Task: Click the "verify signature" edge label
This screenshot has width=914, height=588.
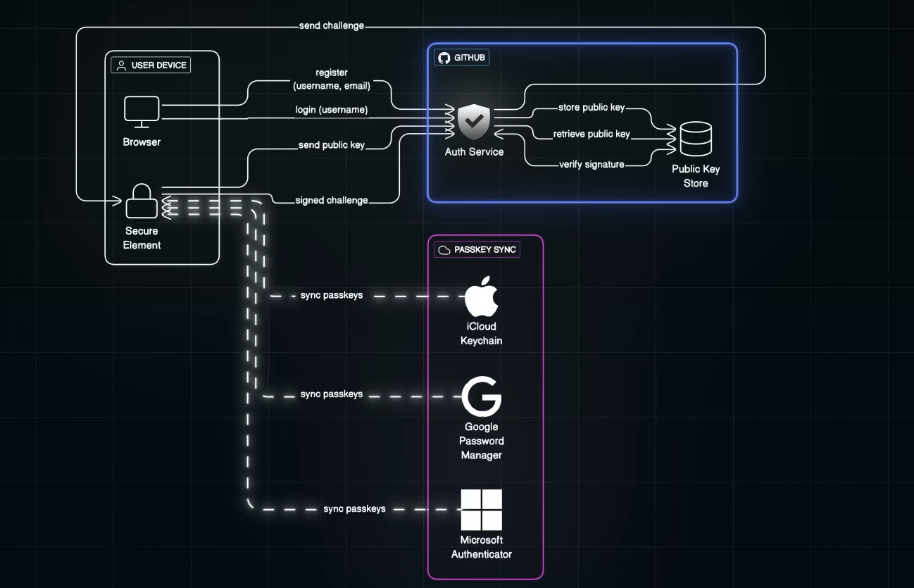Action: (x=591, y=164)
